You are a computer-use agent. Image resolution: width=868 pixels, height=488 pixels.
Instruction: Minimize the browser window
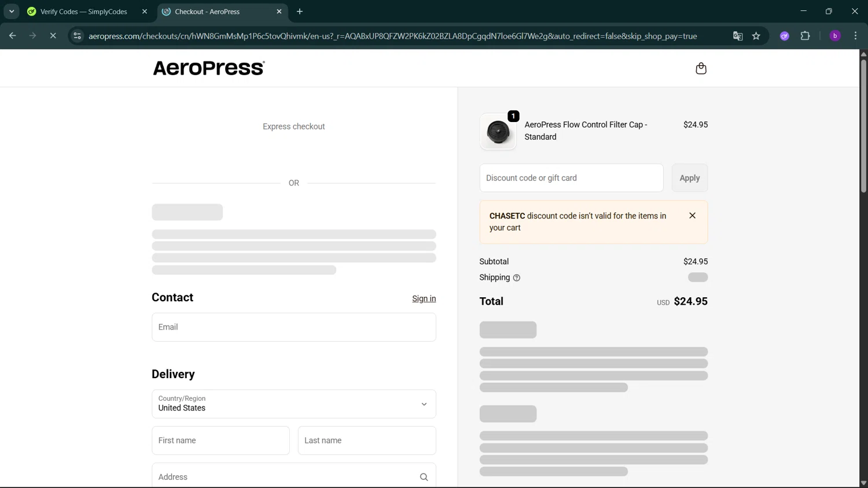pos(803,11)
